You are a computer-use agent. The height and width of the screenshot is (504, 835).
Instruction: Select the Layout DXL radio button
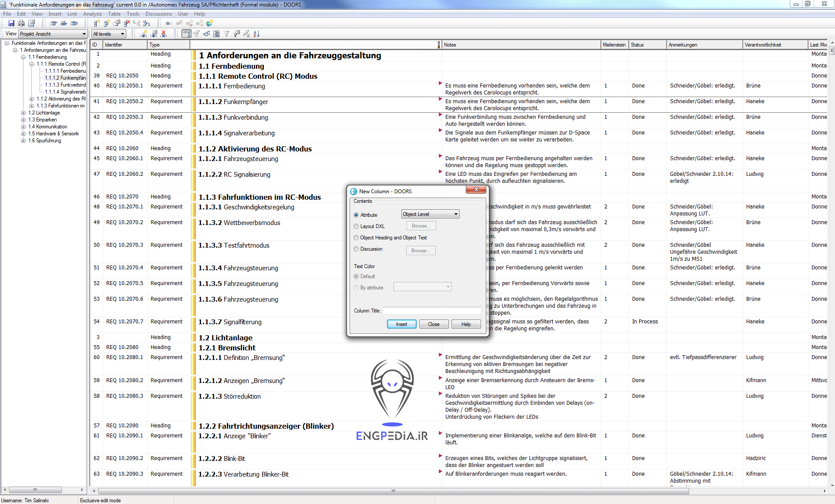click(x=357, y=226)
